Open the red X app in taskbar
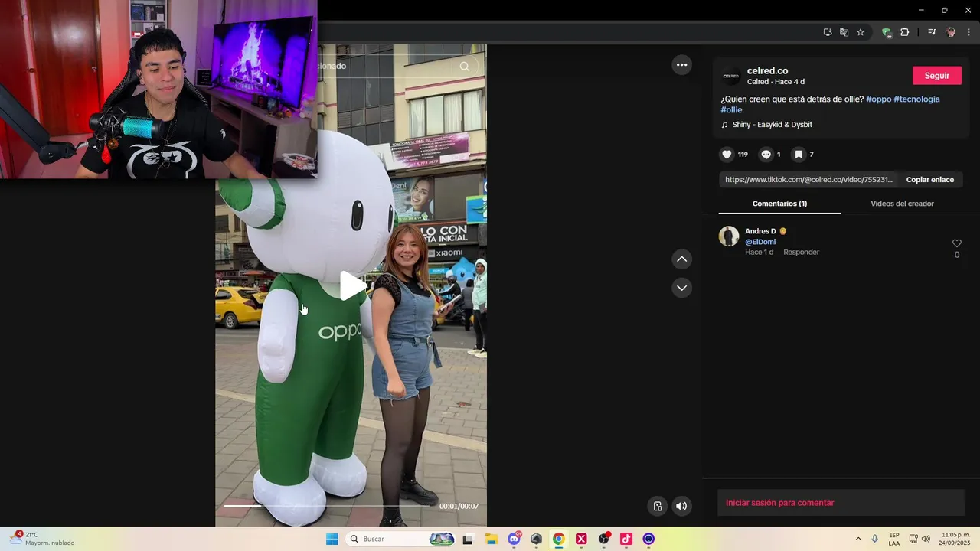Viewport: 980px width, 551px height. point(581,539)
